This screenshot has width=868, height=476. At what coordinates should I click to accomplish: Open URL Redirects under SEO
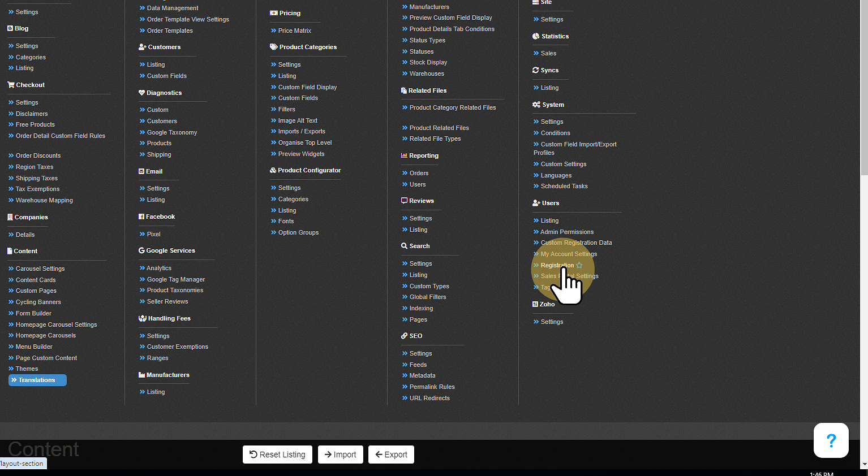click(429, 398)
